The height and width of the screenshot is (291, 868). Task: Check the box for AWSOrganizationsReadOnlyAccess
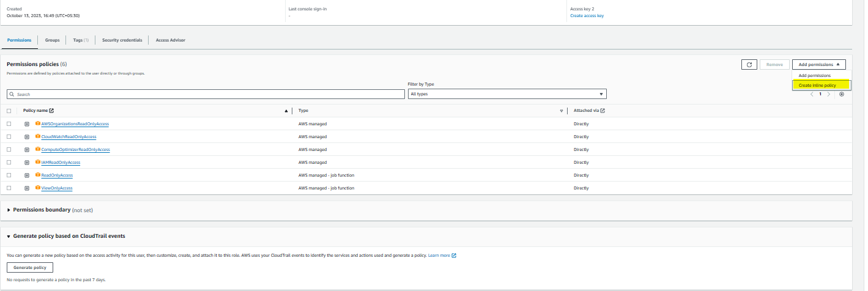point(9,124)
